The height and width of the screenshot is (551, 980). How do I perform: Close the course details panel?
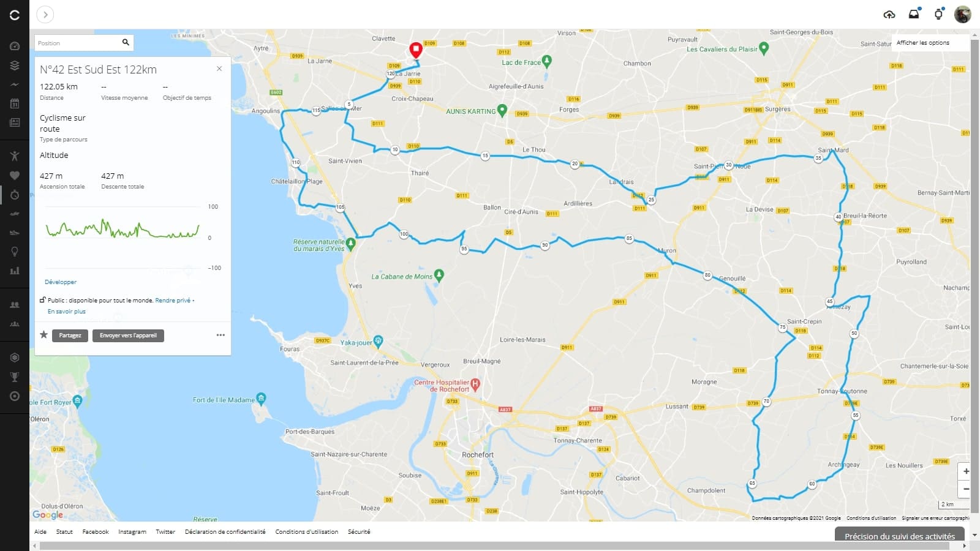tap(219, 69)
